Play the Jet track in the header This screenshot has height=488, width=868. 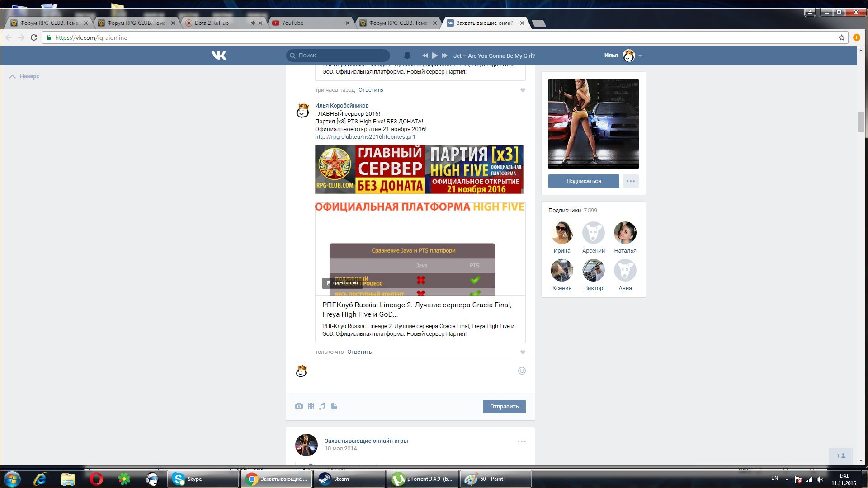point(434,56)
